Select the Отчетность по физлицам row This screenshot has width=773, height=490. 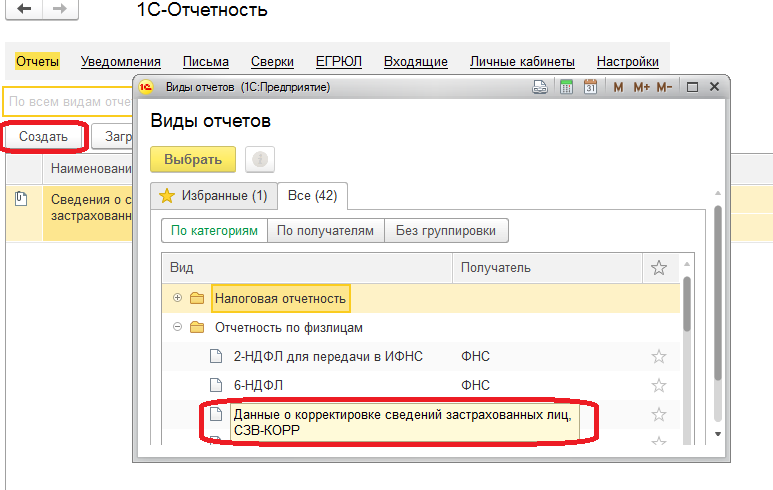tap(421, 327)
